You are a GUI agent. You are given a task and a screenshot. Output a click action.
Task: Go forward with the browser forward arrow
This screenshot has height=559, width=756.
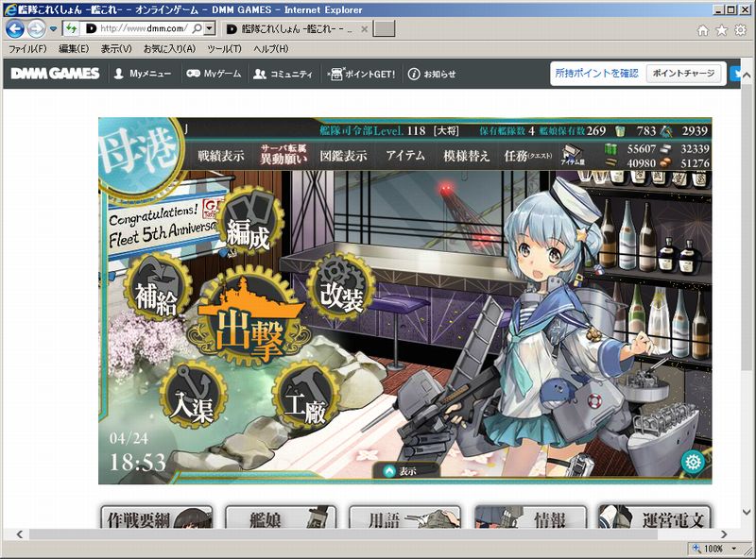[x=36, y=29]
